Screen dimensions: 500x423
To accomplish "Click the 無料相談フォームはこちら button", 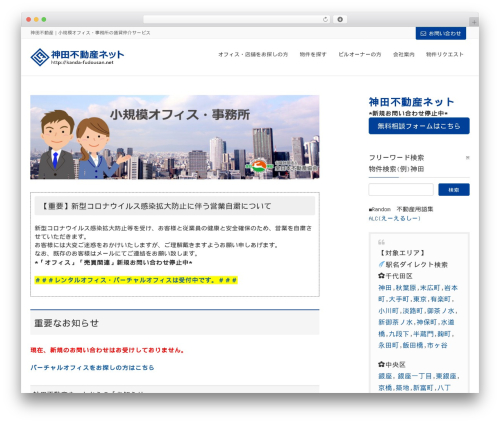I will click(419, 126).
